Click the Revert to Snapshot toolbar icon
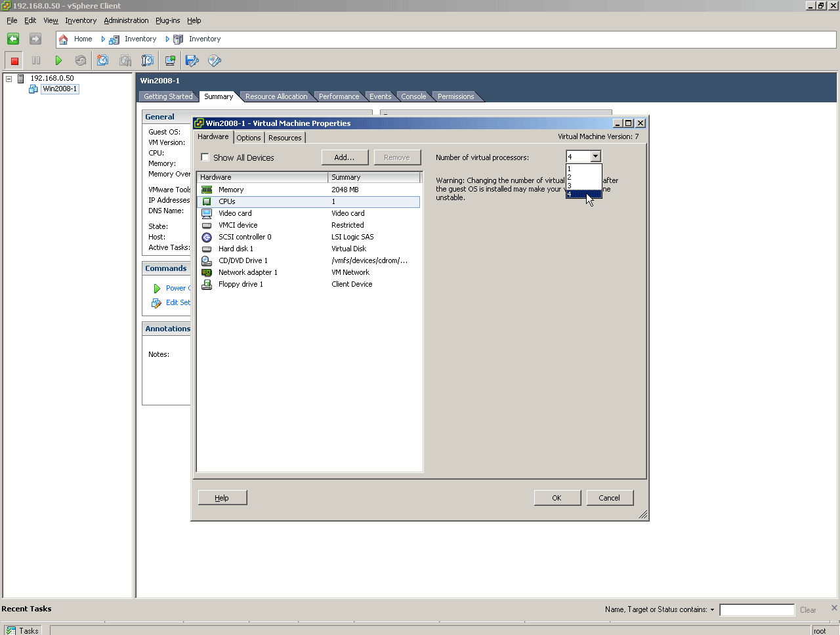 [125, 61]
